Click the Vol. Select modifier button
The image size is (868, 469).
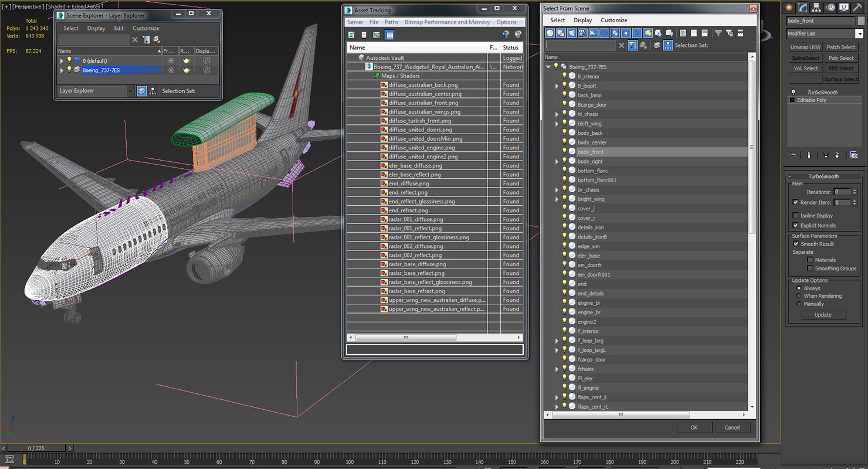[805, 69]
